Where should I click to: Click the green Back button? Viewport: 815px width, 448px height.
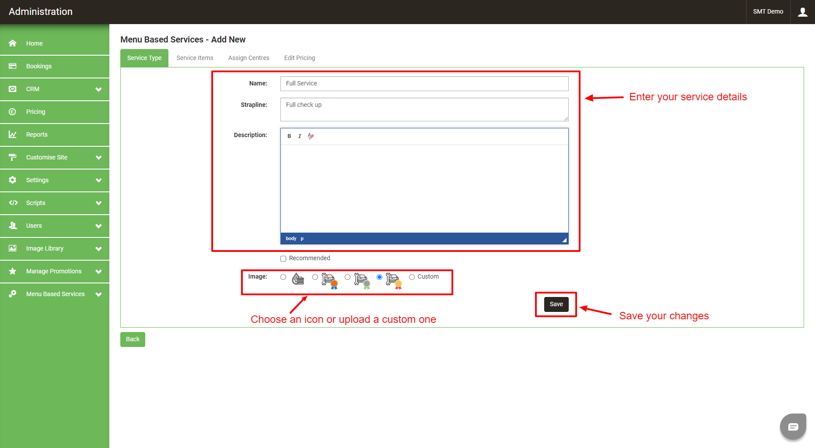tap(132, 339)
